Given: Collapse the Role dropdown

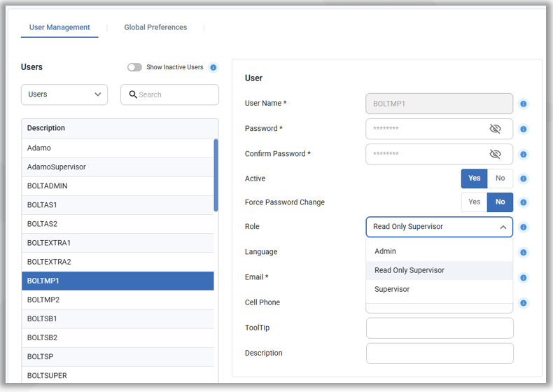Looking at the screenshot, I should 503,227.
